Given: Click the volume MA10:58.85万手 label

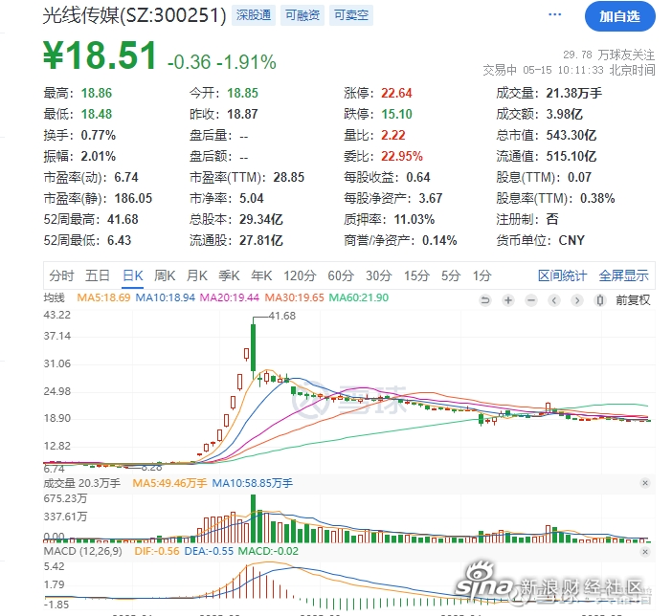Looking at the screenshot, I should point(253,484).
